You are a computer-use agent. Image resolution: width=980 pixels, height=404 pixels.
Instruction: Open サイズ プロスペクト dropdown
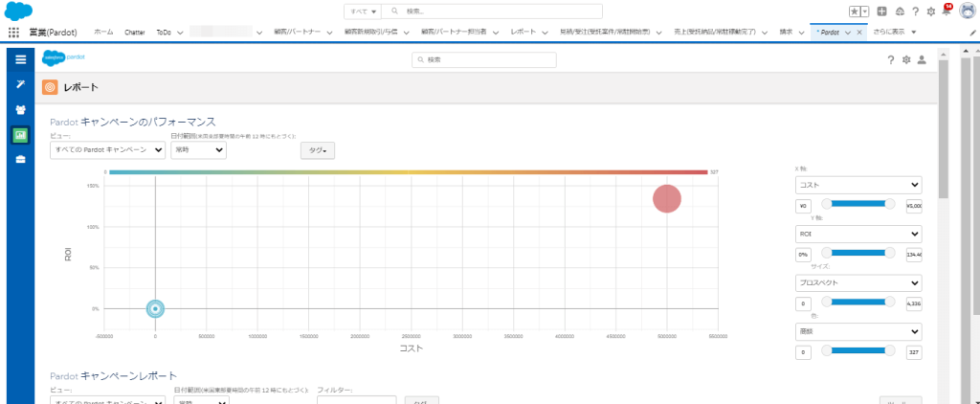(858, 282)
